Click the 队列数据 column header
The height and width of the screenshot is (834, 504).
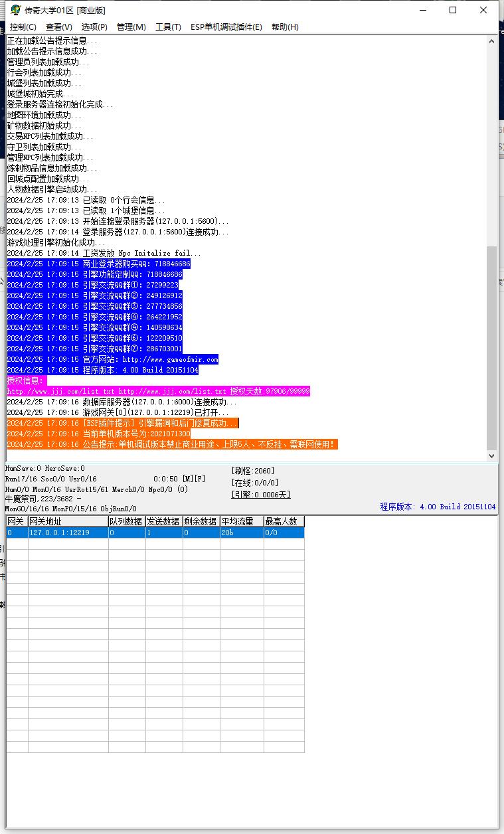pyautogui.click(x=127, y=522)
